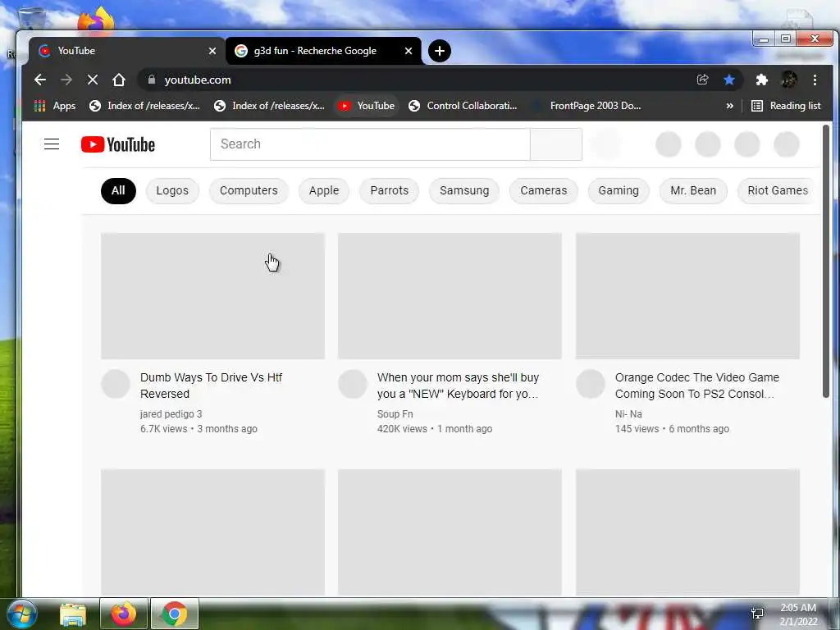This screenshot has height=630, width=840.
Task: Select the Logos filter chip
Action: 172,190
